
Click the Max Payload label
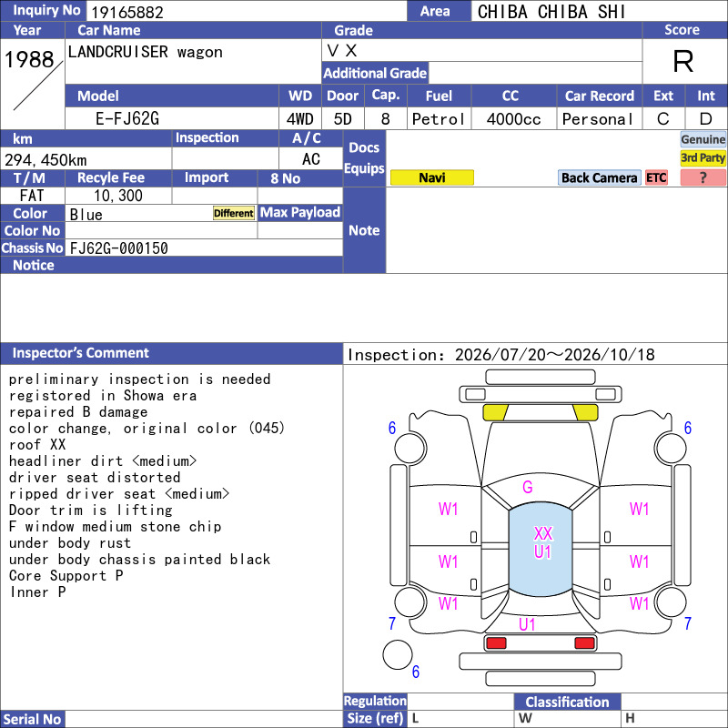tap(300, 212)
